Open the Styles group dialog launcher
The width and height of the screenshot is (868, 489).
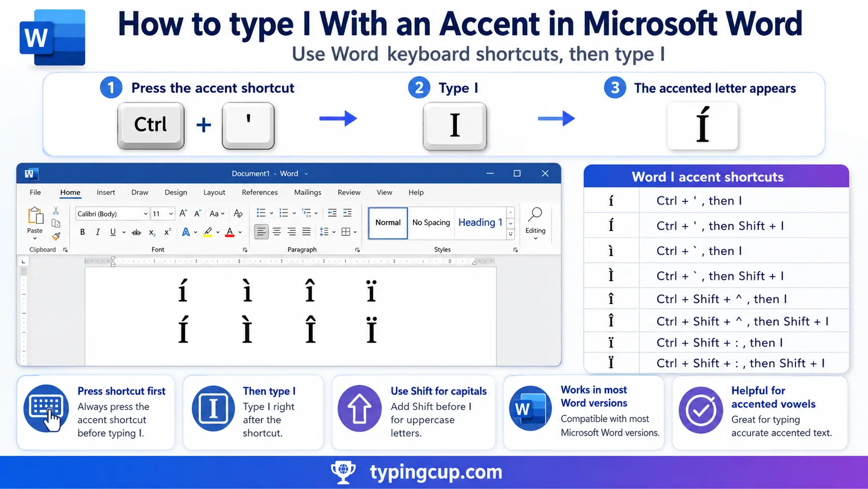coord(516,250)
